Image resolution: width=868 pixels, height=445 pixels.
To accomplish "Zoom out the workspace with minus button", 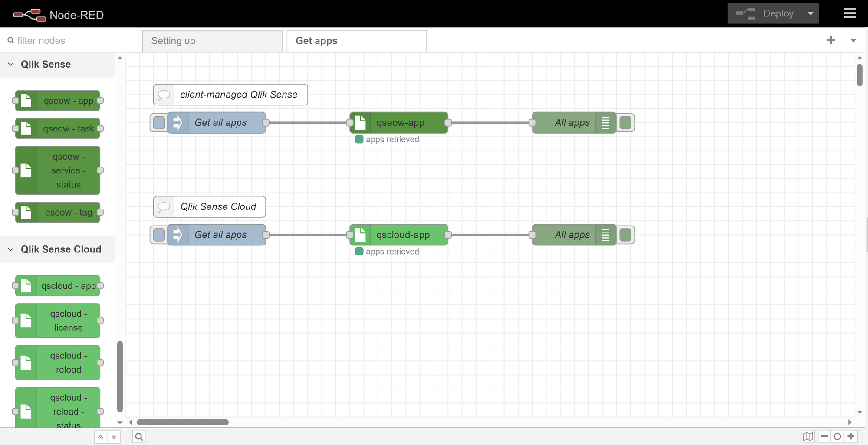I will pyautogui.click(x=824, y=437).
